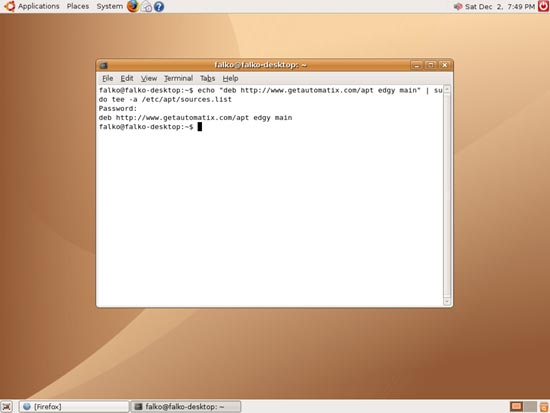This screenshot has height=413, width=550.
Task: Click the terminal window menu icon in titlebar
Action: (x=103, y=65)
